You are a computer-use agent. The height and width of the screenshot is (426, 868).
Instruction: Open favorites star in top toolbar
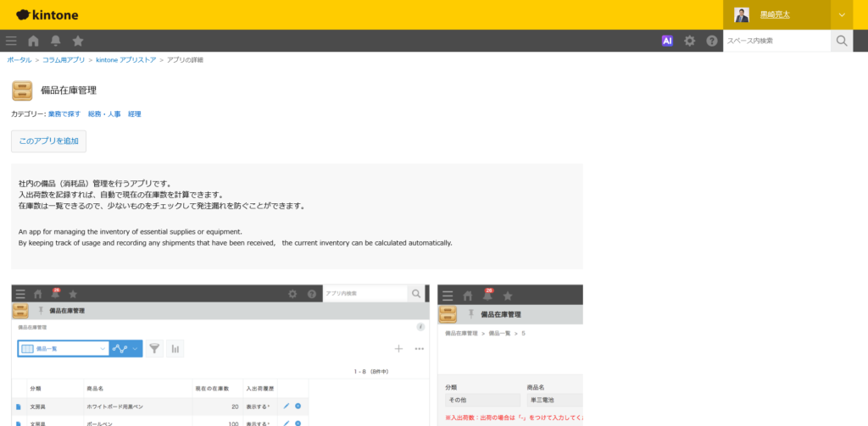tap(78, 41)
